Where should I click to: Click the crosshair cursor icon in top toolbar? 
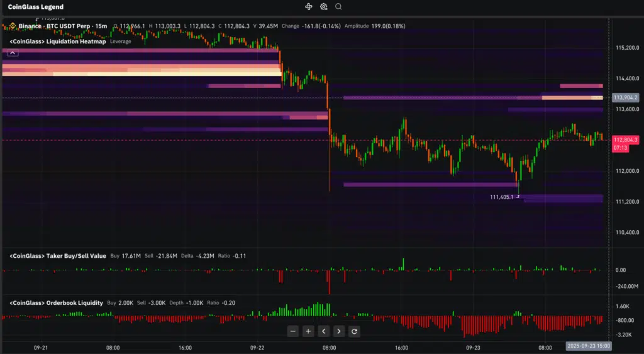(x=308, y=7)
